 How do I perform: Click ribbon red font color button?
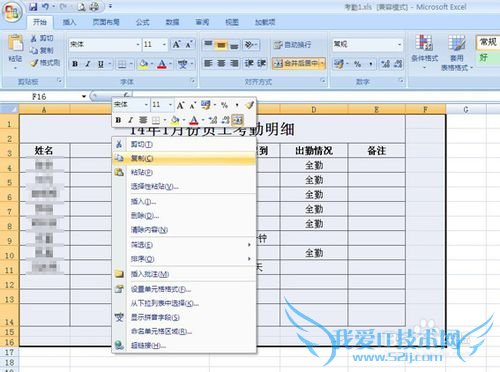tap(162, 64)
